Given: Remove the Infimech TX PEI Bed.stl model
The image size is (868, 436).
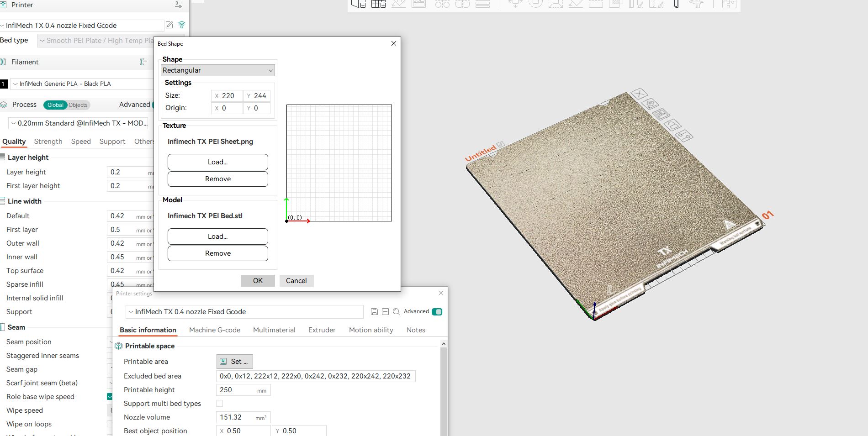Looking at the screenshot, I should 218,253.
